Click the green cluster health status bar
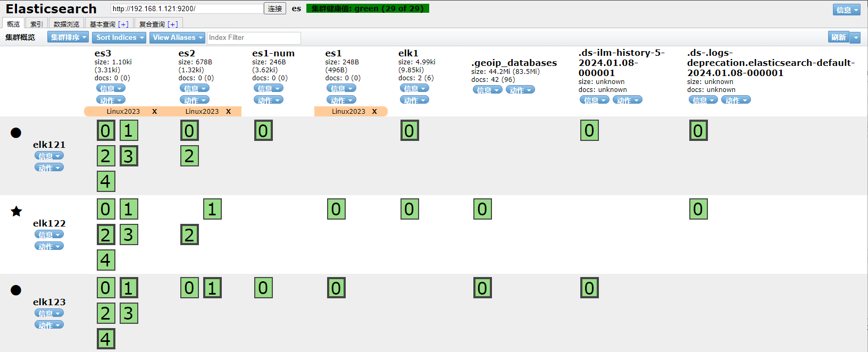868x352 pixels. tap(368, 9)
